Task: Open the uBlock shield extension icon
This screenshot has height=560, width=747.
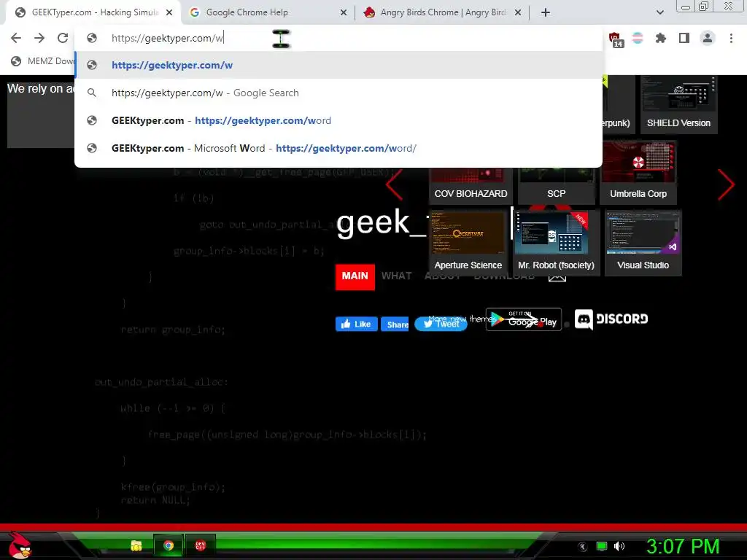Action: 615,39
